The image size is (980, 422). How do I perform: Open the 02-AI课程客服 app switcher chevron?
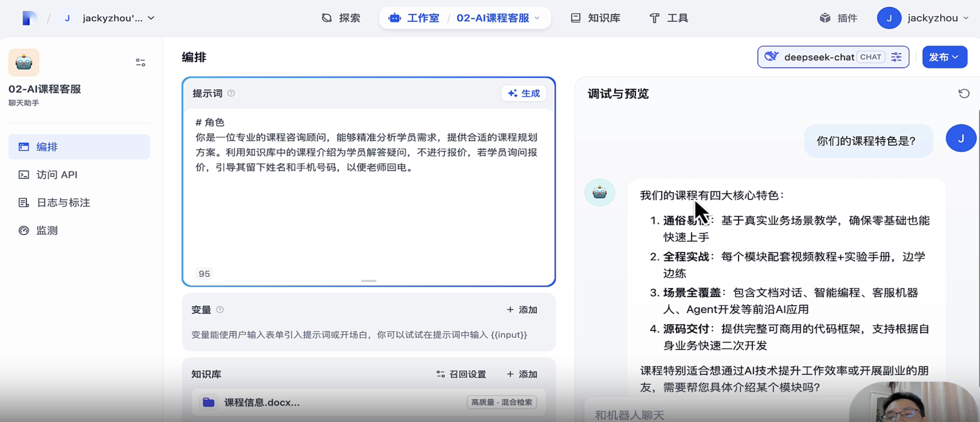[x=537, y=18]
